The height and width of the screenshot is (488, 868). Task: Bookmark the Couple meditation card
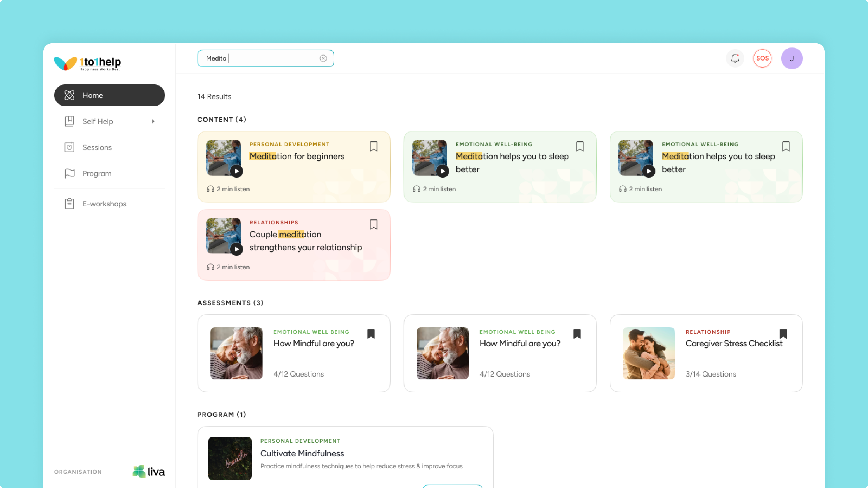[x=373, y=224]
